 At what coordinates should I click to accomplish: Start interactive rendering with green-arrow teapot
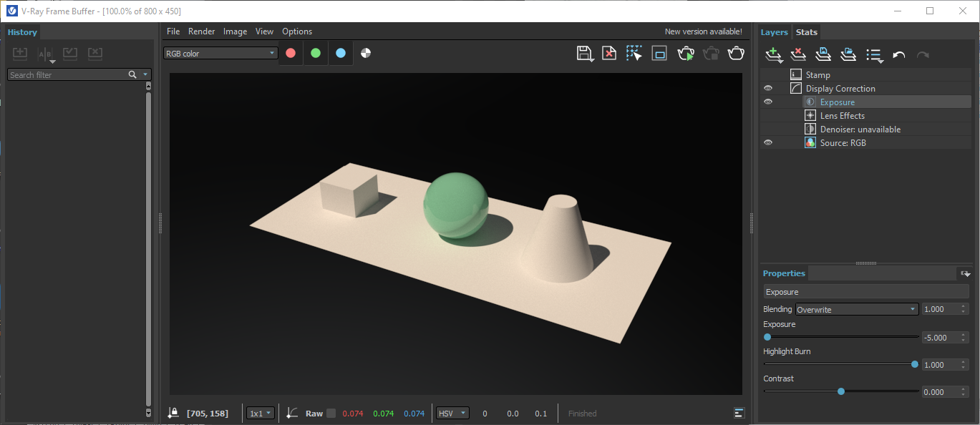686,53
